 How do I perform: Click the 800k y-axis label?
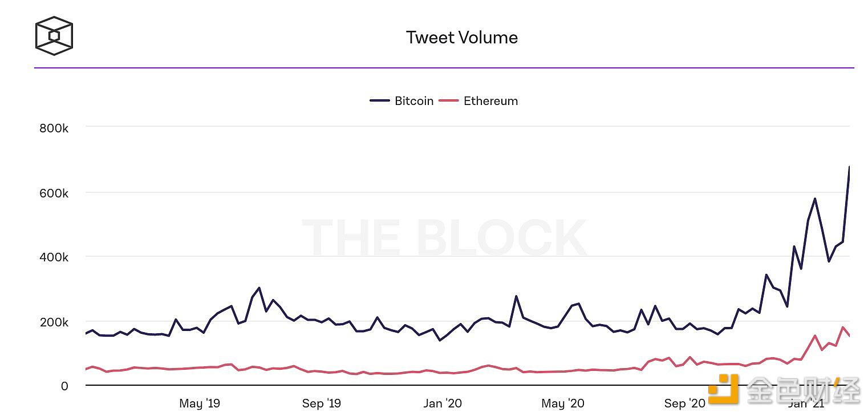54,128
